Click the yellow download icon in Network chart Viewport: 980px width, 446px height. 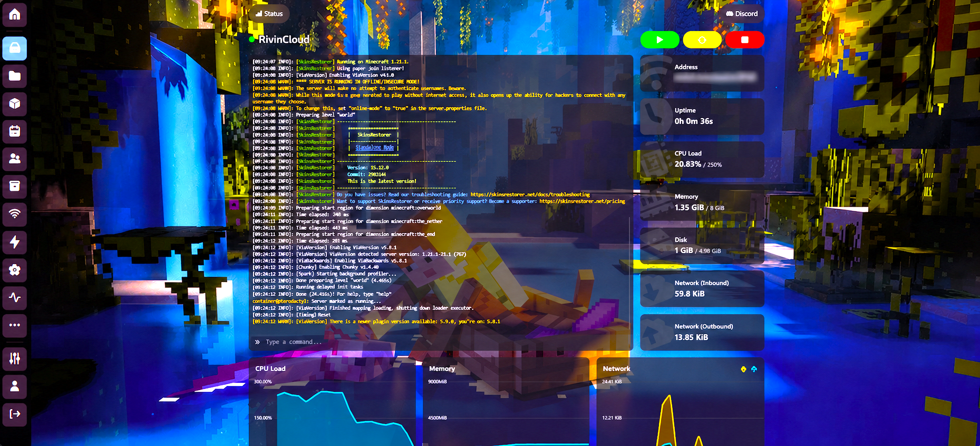point(743,369)
